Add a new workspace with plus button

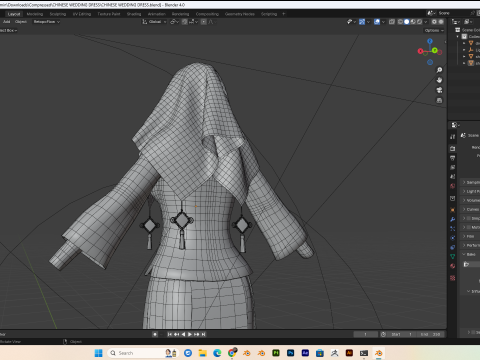pyautogui.click(x=284, y=14)
